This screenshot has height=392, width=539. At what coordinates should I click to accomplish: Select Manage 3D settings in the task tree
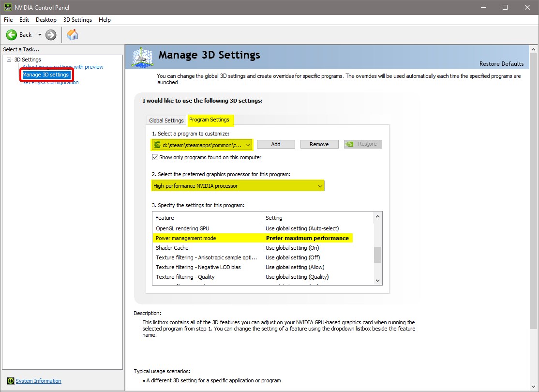tap(45, 75)
